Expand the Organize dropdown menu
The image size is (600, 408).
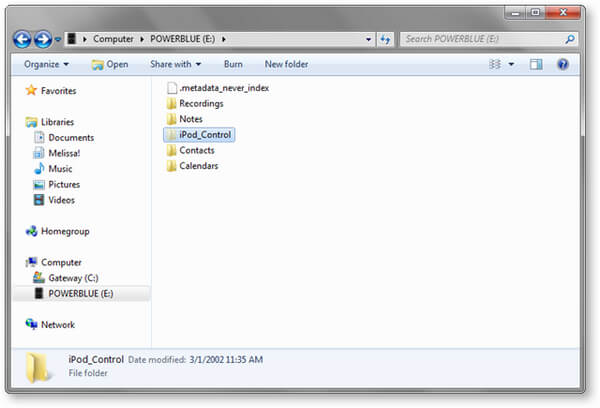(47, 64)
